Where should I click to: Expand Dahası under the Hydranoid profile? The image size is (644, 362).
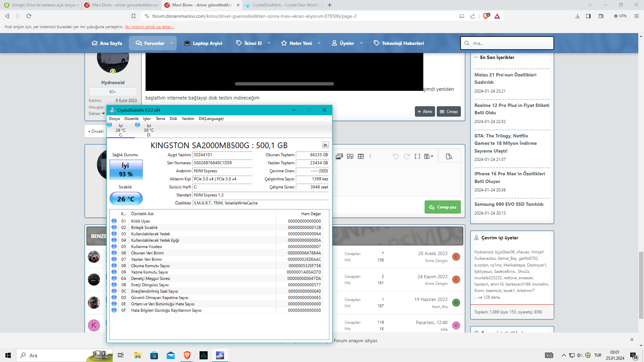click(x=97, y=114)
